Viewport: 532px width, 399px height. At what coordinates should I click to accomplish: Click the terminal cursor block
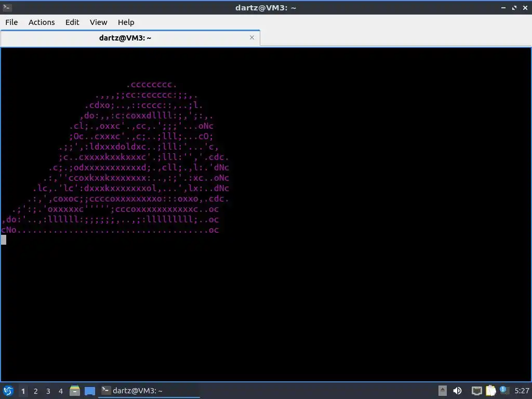click(x=4, y=240)
